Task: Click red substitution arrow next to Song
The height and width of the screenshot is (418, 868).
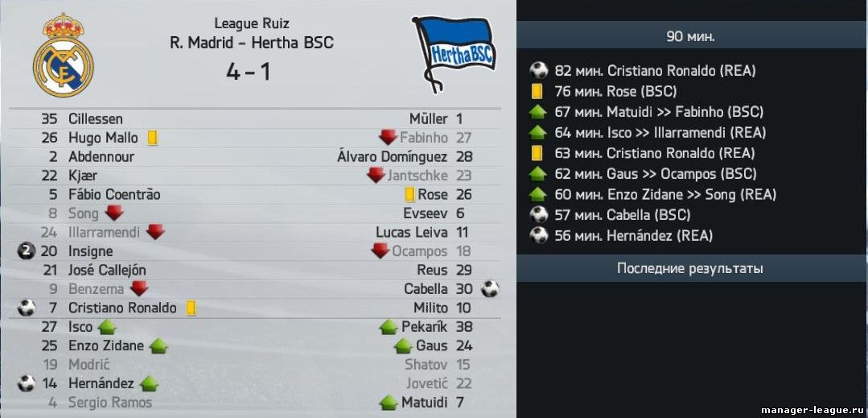Action: pos(114,213)
